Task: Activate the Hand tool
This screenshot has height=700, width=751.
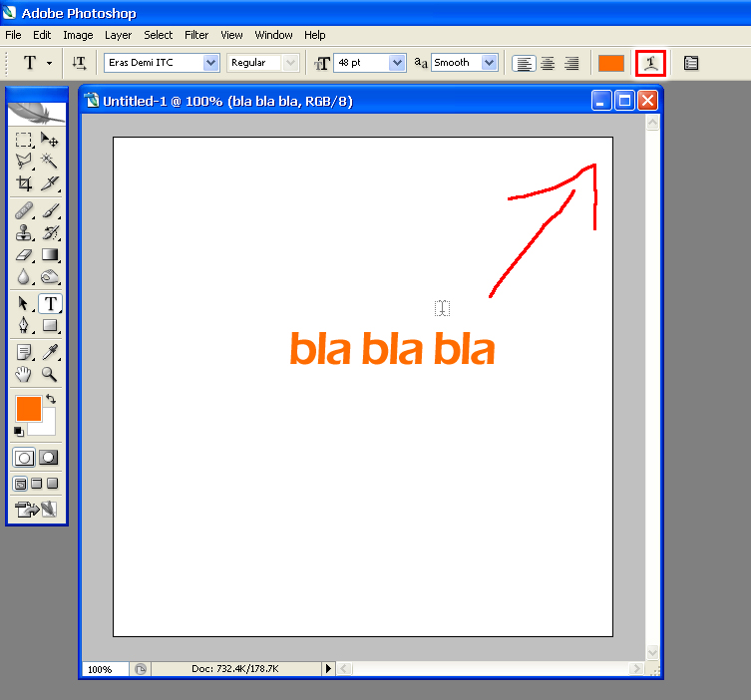Action: (24, 375)
